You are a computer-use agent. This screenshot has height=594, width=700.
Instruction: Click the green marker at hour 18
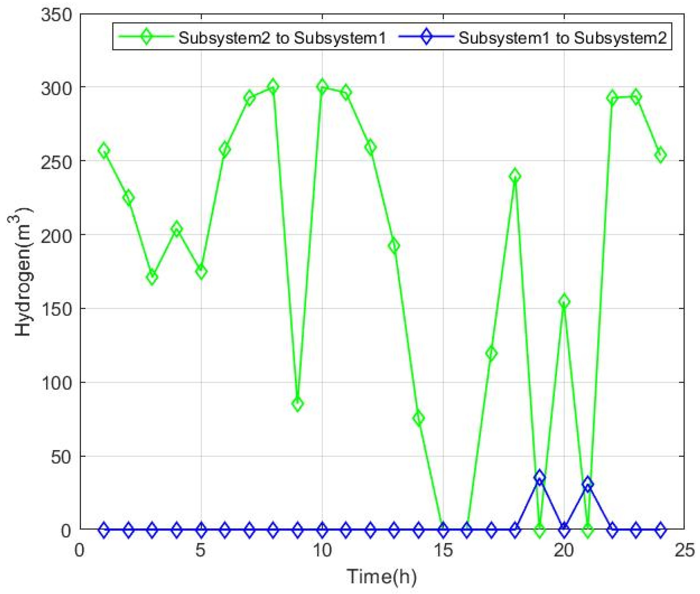[515, 176]
